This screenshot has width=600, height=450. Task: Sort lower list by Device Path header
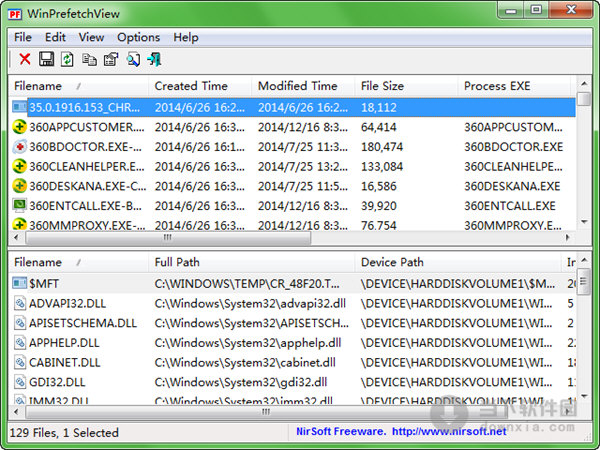click(x=458, y=262)
